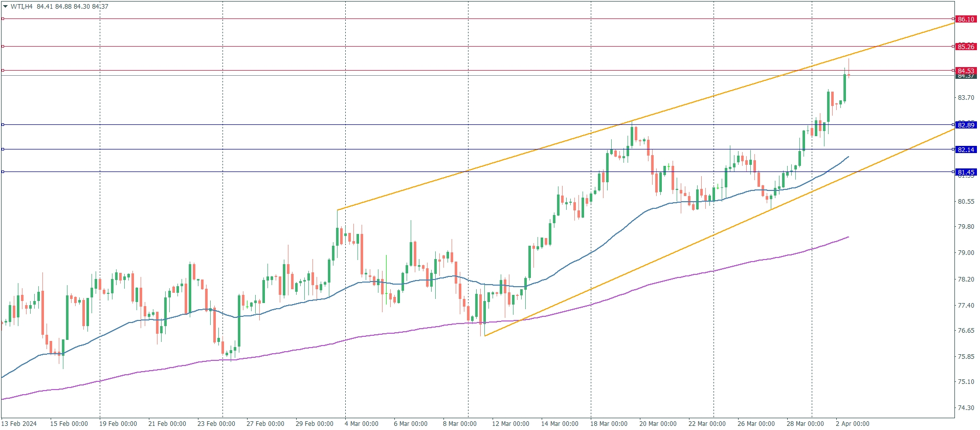Viewport: 980px width, 430px height.
Task: Click the 14 Mar 00:00 time label
Action: point(560,423)
